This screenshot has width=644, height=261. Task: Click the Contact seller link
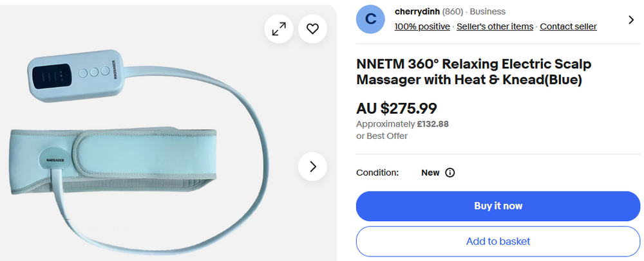tap(568, 26)
